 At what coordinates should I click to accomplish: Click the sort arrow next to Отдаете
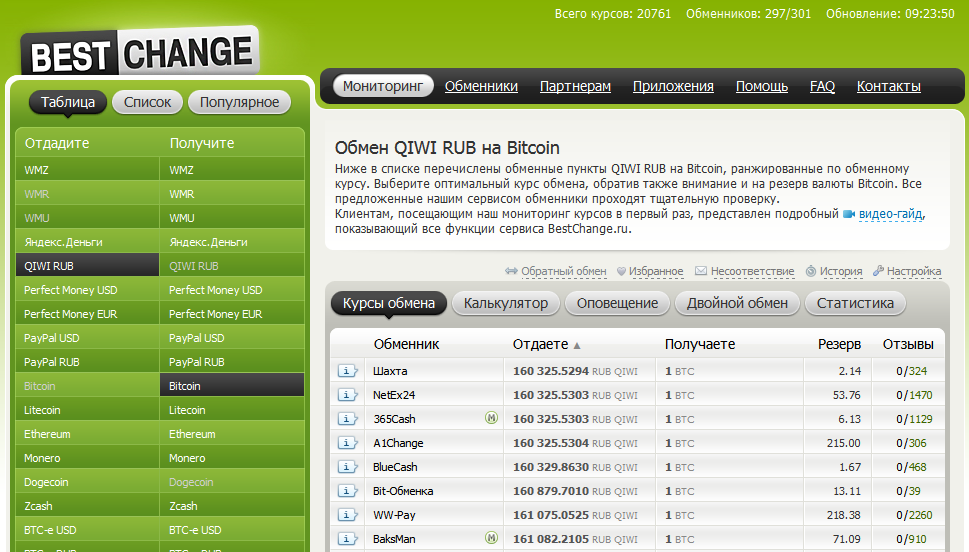(577, 346)
